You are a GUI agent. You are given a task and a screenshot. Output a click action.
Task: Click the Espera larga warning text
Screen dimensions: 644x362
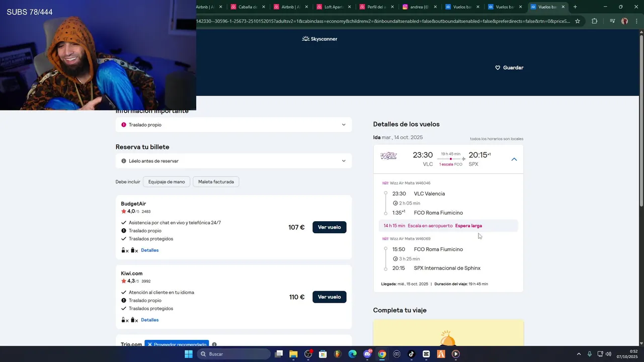(x=468, y=226)
